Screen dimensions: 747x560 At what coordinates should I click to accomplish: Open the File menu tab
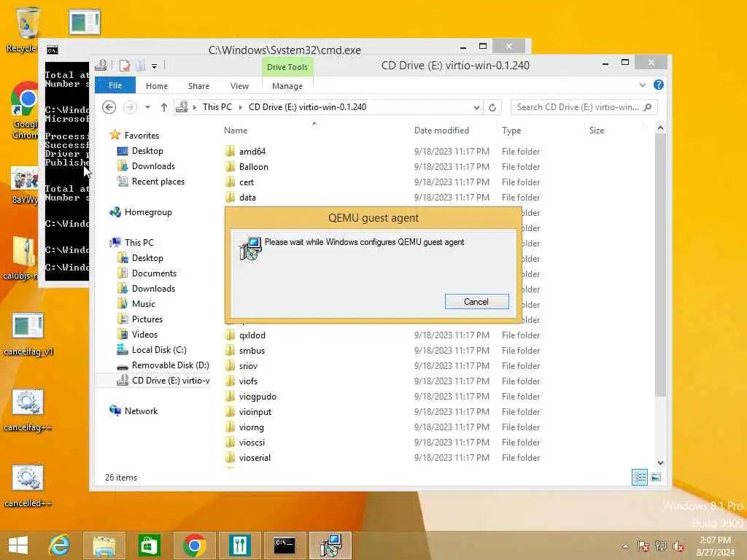115,85
